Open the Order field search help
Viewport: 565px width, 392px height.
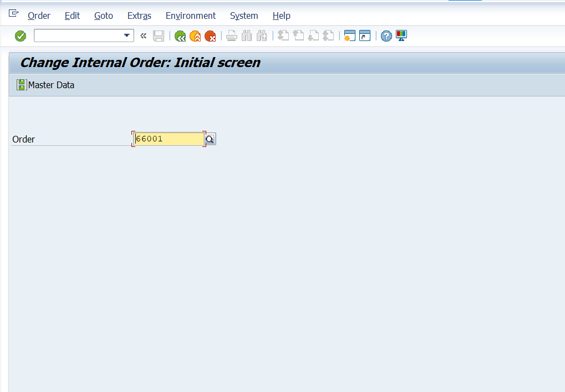[211, 139]
